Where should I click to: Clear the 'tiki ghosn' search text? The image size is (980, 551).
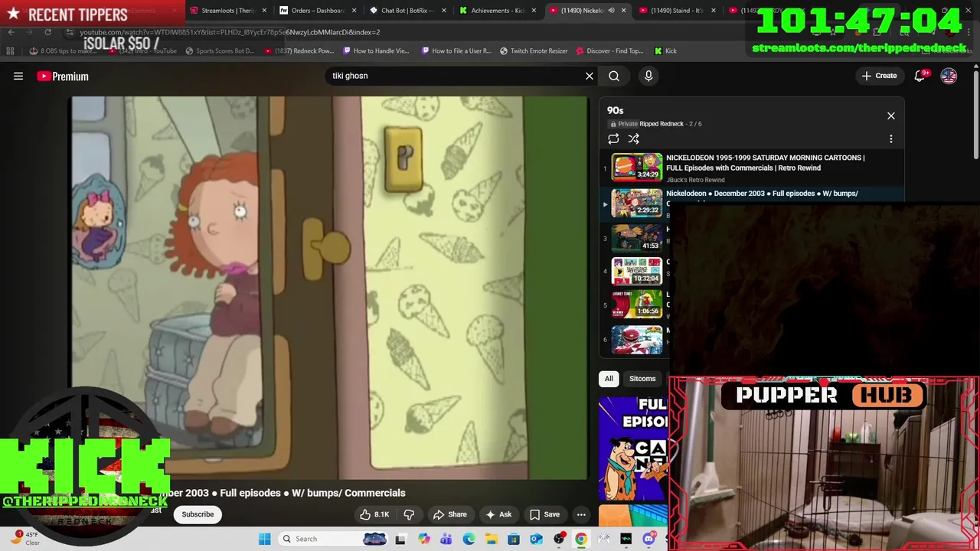589,76
